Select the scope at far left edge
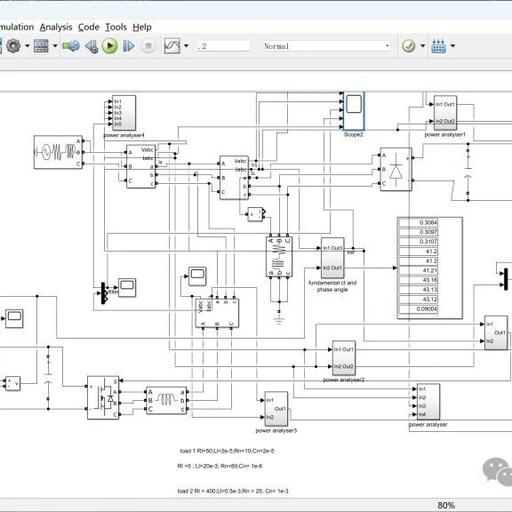The height and width of the screenshot is (512, 512). coord(15,318)
